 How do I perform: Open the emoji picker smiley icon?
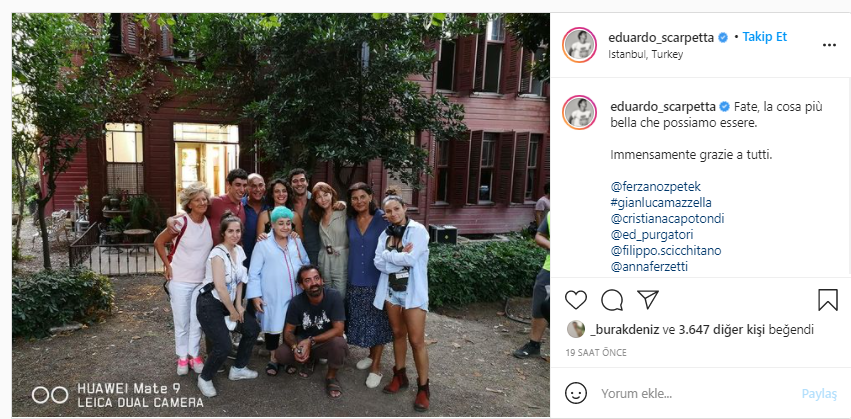tap(575, 393)
